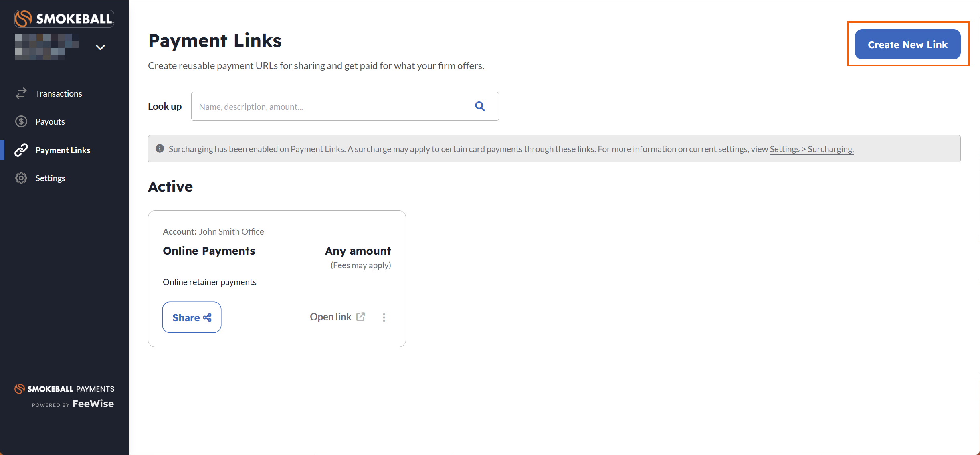Click the info icon in surcharging banner
Screen dimensions: 980x455
pyautogui.click(x=160, y=149)
